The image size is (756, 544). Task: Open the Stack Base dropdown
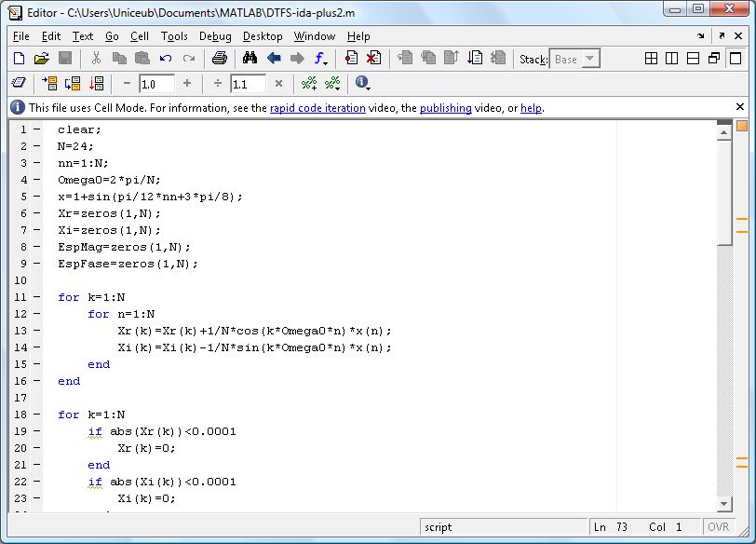pyautogui.click(x=574, y=59)
